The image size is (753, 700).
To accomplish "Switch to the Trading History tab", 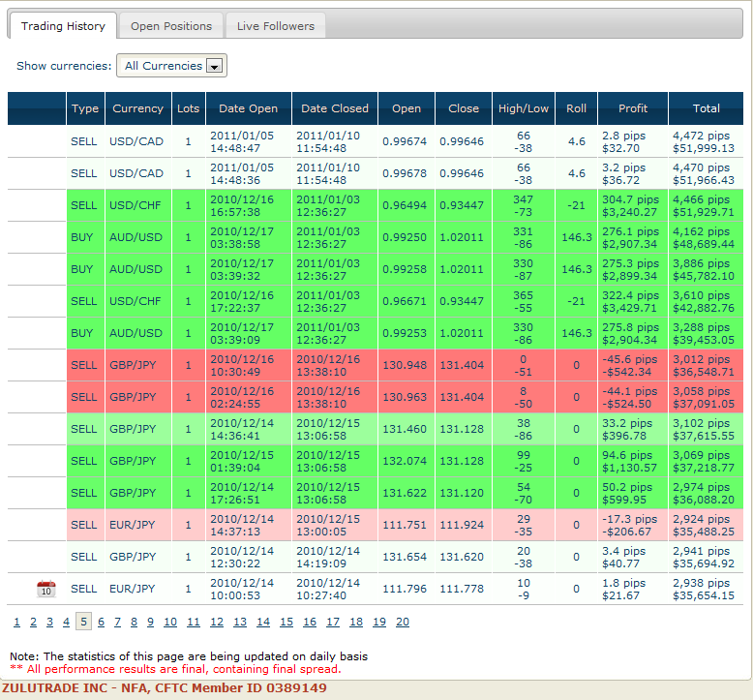I will click(x=63, y=26).
